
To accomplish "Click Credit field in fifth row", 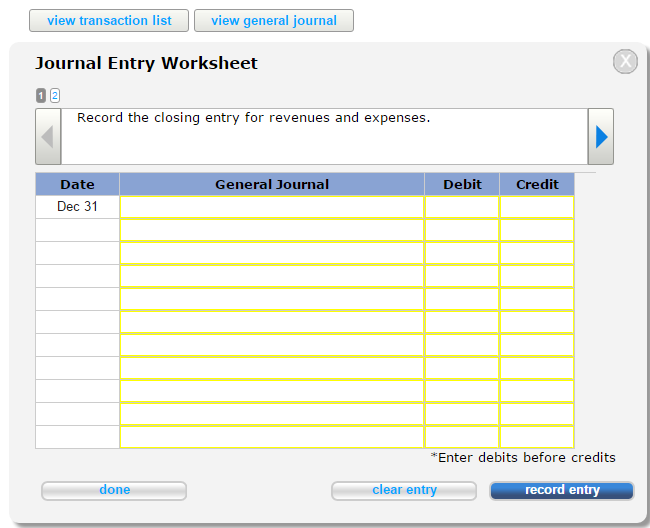I will tap(537, 299).
